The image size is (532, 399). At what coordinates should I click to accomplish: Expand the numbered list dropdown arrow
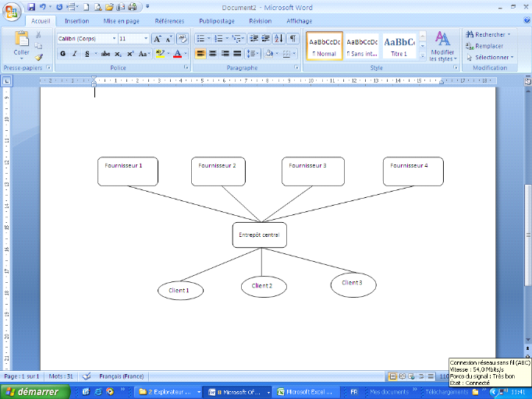(x=227, y=39)
